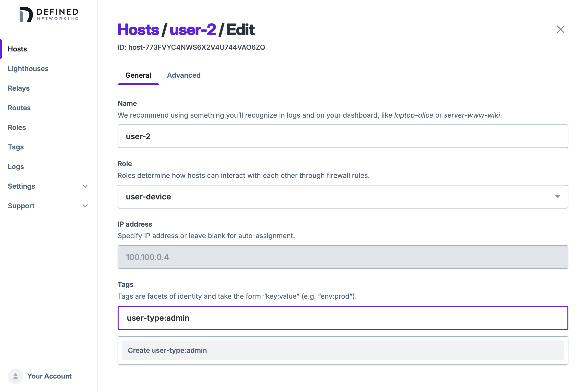Viewport: 588px width, 392px height.
Task: Open Your Account via the avatar icon
Action: click(15, 376)
